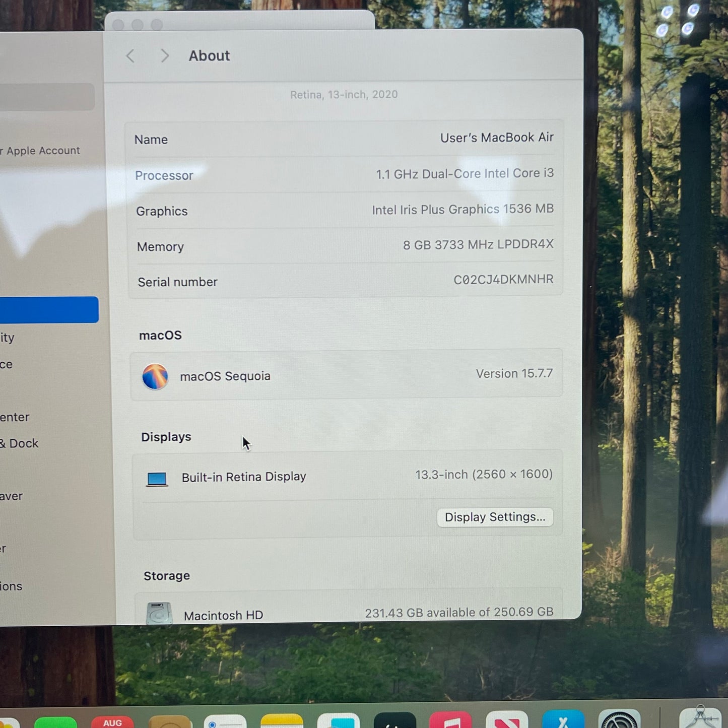Click the Built-in Retina Display laptop icon

157,479
